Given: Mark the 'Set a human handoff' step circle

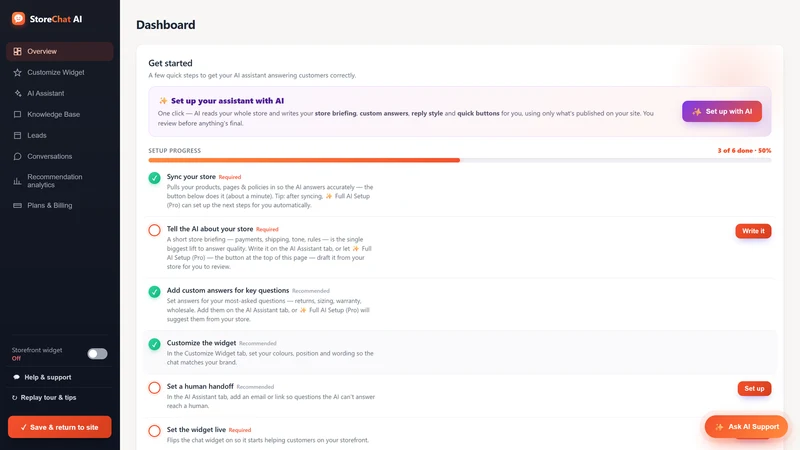Looking at the screenshot, I should point(155,388).
